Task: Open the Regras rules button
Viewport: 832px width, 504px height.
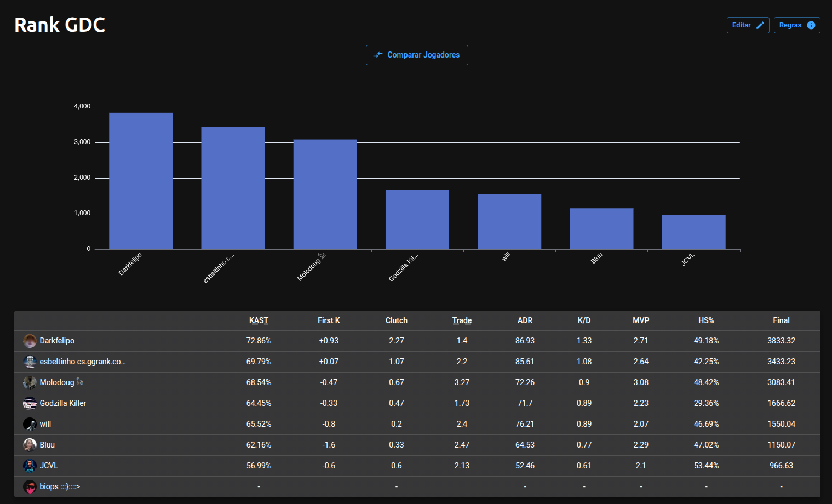Action: coord(796,25)
